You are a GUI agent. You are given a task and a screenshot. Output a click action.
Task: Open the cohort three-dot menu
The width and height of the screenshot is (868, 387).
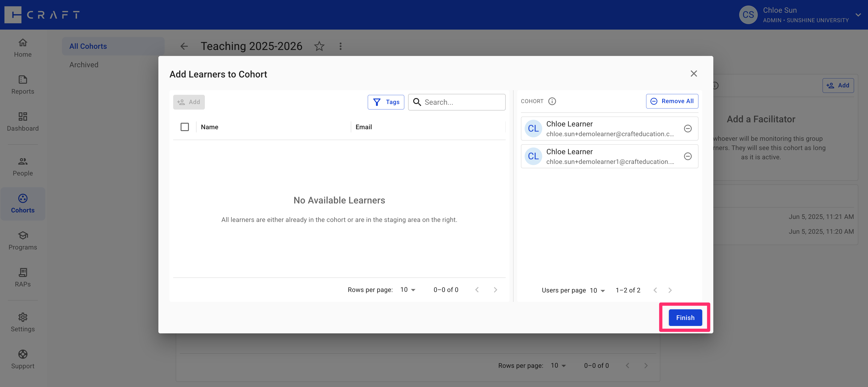[340, 46]
